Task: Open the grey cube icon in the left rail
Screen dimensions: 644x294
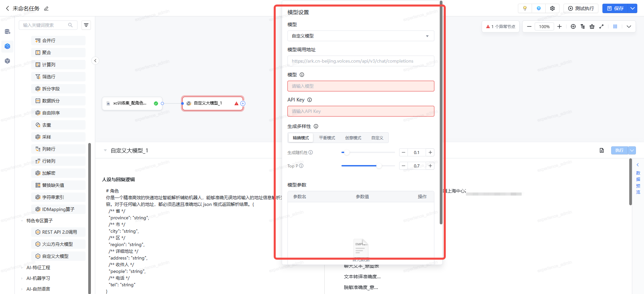Action: (x=7, y=61)
